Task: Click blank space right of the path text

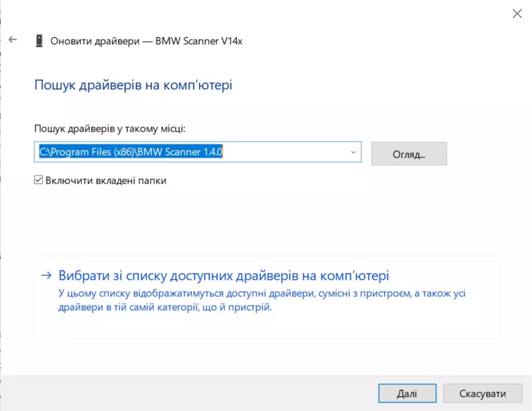Action: click(x=287, y=152)
